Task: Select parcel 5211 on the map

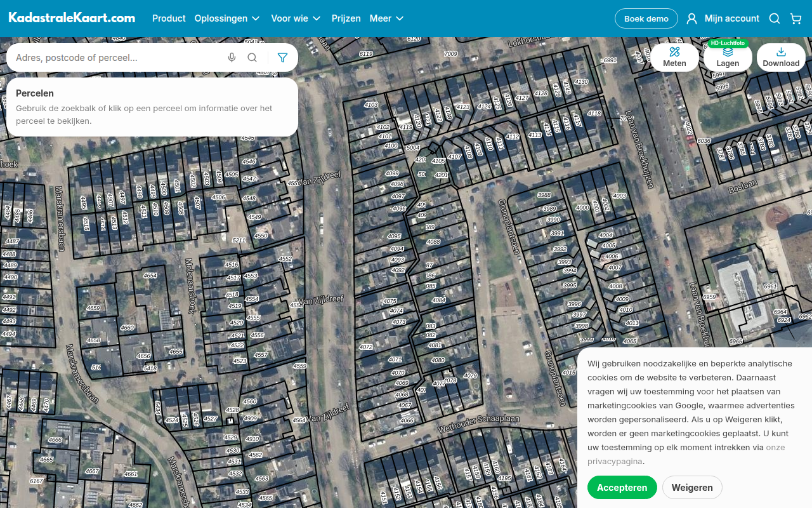Action: (239, 240)
